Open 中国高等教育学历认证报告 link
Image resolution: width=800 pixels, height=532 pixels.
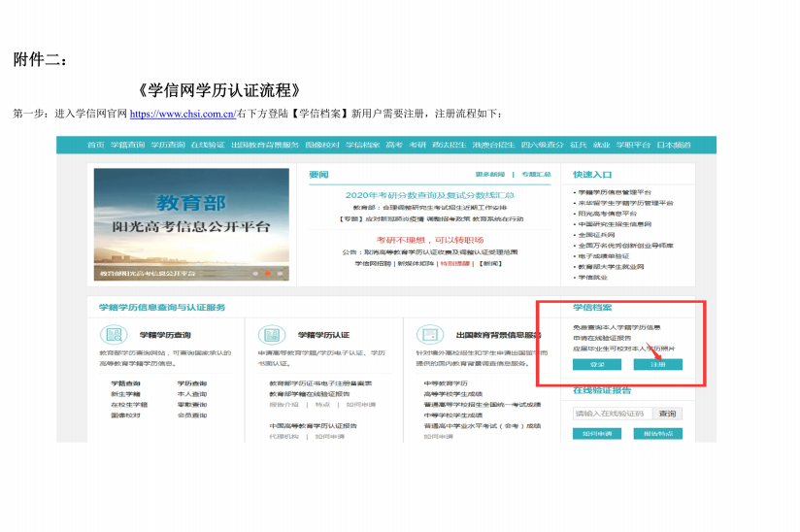[314, 426]
